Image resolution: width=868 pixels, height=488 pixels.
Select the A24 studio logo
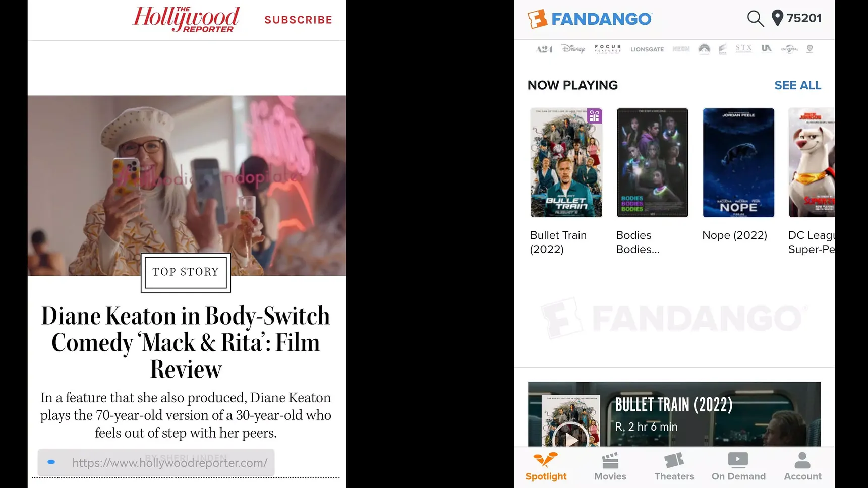click(544, 49)
